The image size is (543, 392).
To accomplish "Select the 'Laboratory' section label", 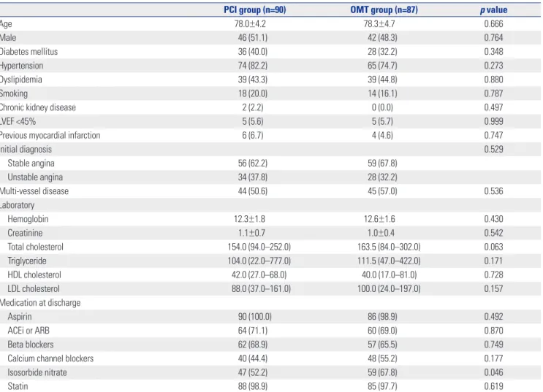I will [18, 205].
